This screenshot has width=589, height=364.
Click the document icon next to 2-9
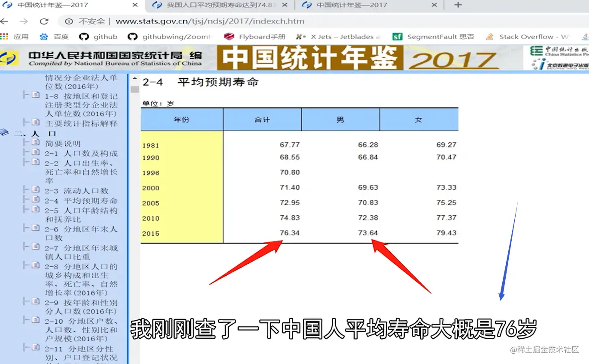coord(36,301)
